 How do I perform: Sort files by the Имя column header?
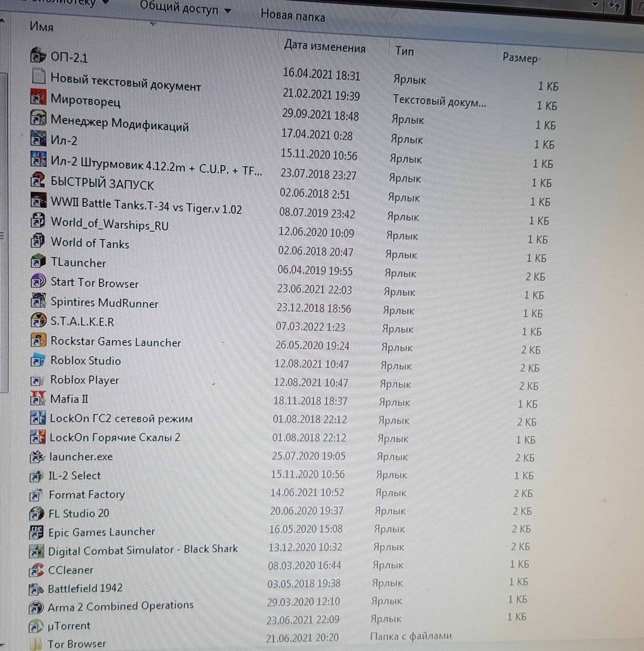[x=41, y=26]
